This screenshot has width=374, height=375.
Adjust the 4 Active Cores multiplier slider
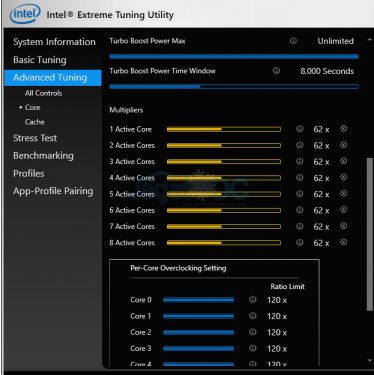click(224, 178)
